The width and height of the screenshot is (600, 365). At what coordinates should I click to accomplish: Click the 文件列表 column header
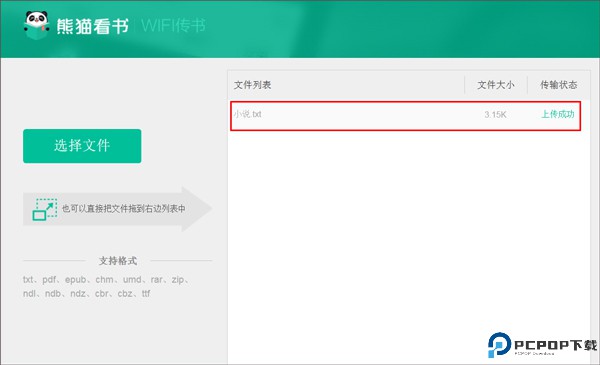coord(253,85)
